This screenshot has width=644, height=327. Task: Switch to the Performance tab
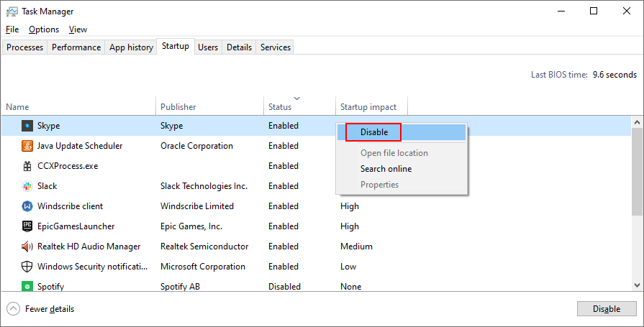(76, 47)
